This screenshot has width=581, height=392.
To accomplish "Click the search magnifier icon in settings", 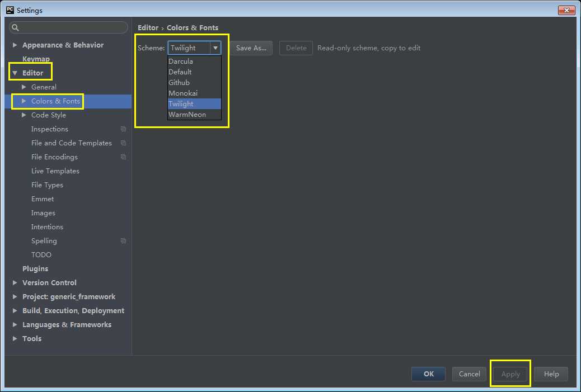I will 15,27.
